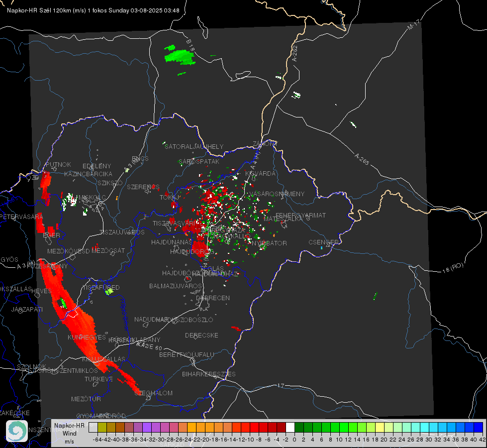Click the swirl logo icon beside the legend
The height and width of the screenshot is (448, 487).
[x=17, y=431]
